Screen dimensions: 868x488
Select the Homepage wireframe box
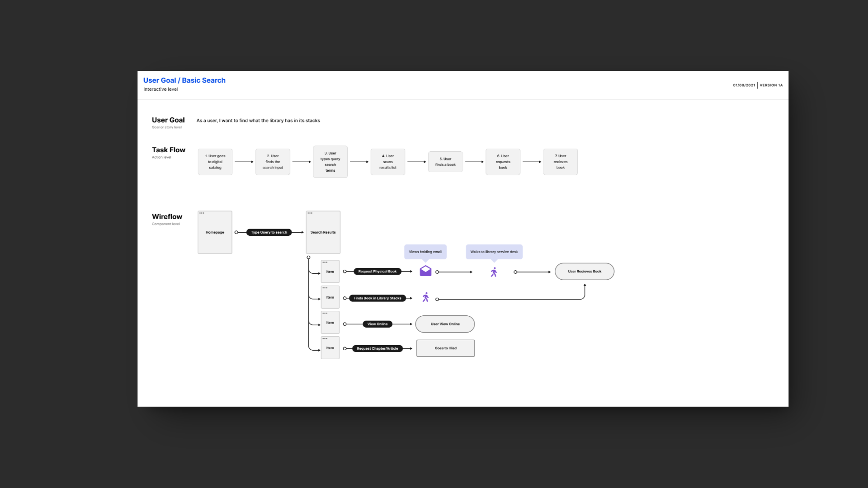click(x=215, y=232)
